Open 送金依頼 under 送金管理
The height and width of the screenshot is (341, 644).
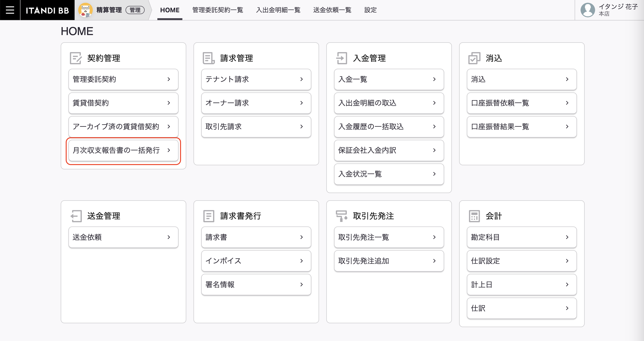click(x=123, y=237)
